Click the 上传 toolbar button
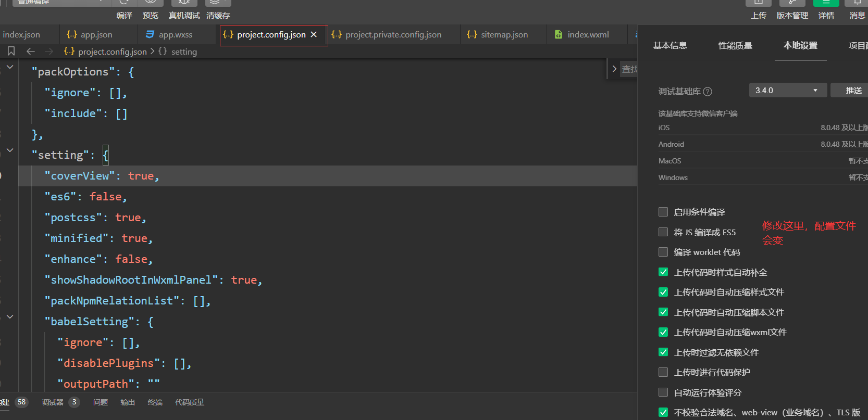 [x=759, y=15]
